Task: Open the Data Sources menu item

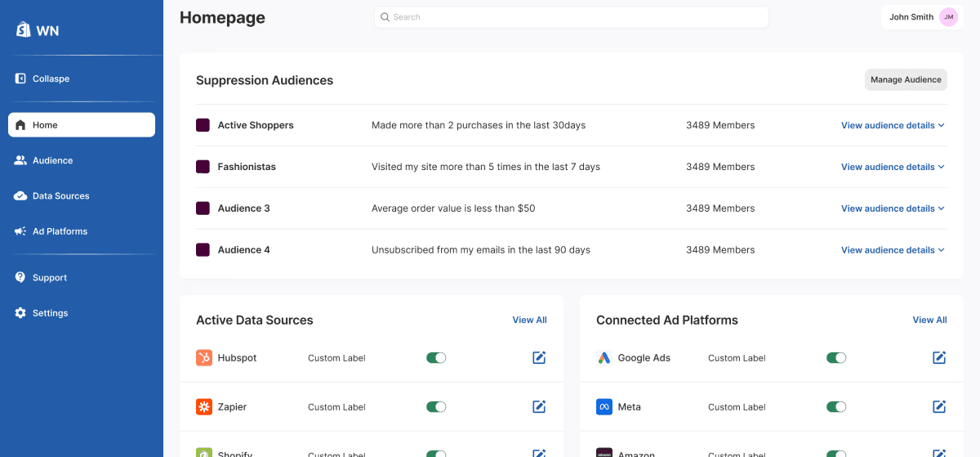Action: 82,195
